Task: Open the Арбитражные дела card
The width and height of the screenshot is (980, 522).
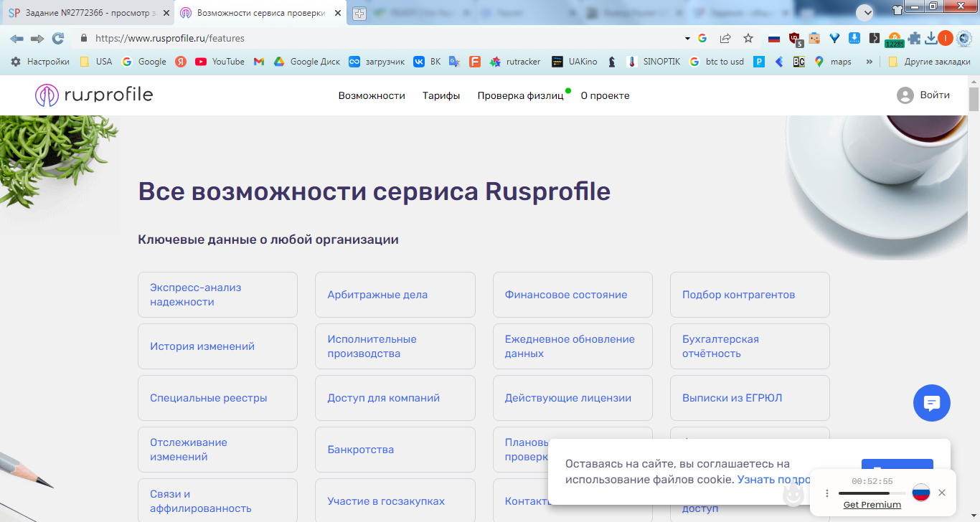Action: (395, 295)
